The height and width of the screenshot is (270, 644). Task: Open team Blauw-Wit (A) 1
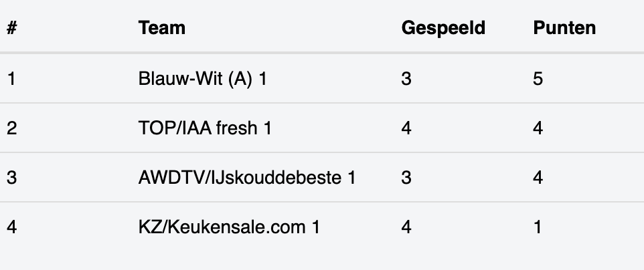point(202,78)
